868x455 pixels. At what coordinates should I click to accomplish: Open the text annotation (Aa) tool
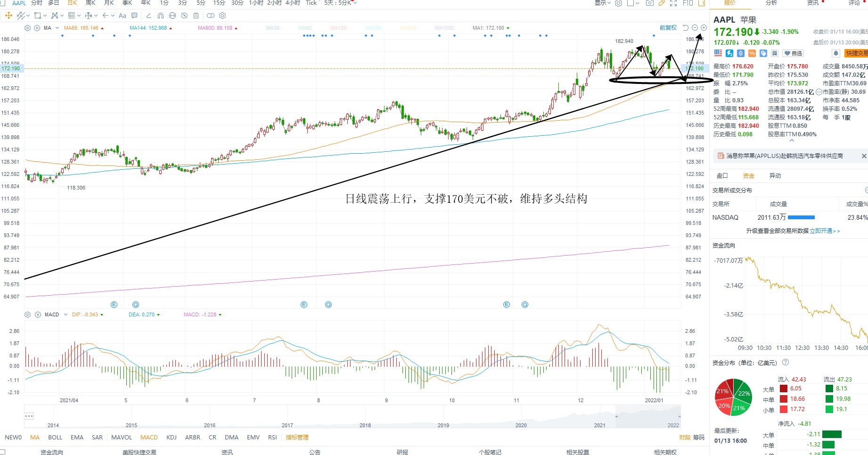click(x=123, y=16)
